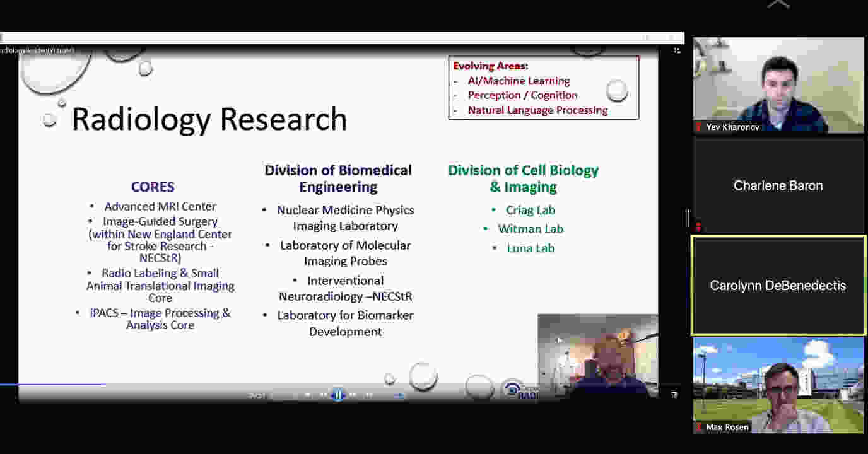Click the small icon at the player's bottom-right corner
The width and height of the screenshot is (868, 454).
pos(674,395)
